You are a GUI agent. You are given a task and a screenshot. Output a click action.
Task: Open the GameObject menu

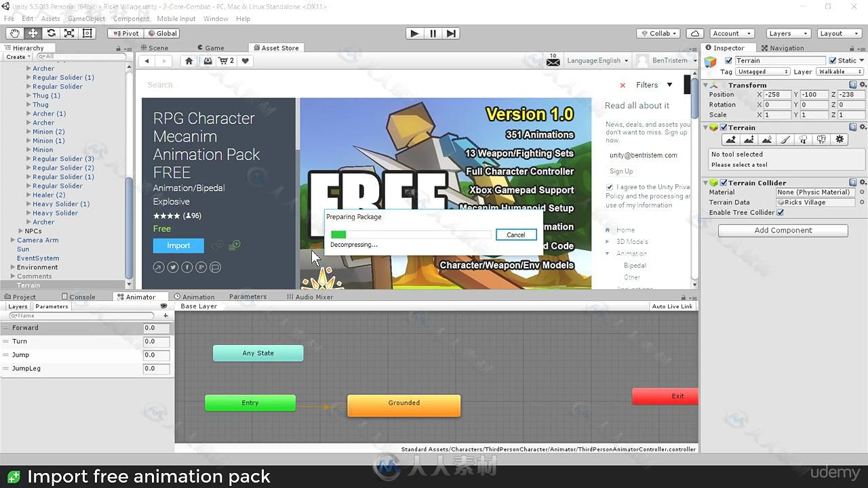86,18
